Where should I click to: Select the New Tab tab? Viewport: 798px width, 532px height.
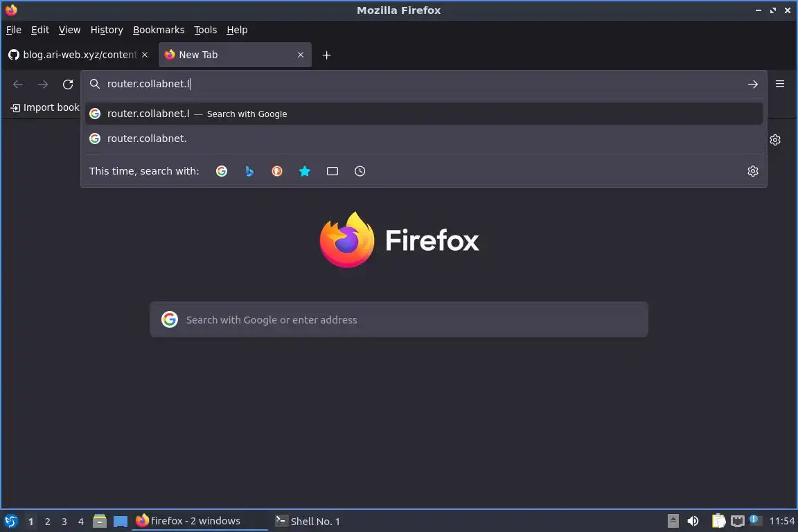tap(235, 55)
